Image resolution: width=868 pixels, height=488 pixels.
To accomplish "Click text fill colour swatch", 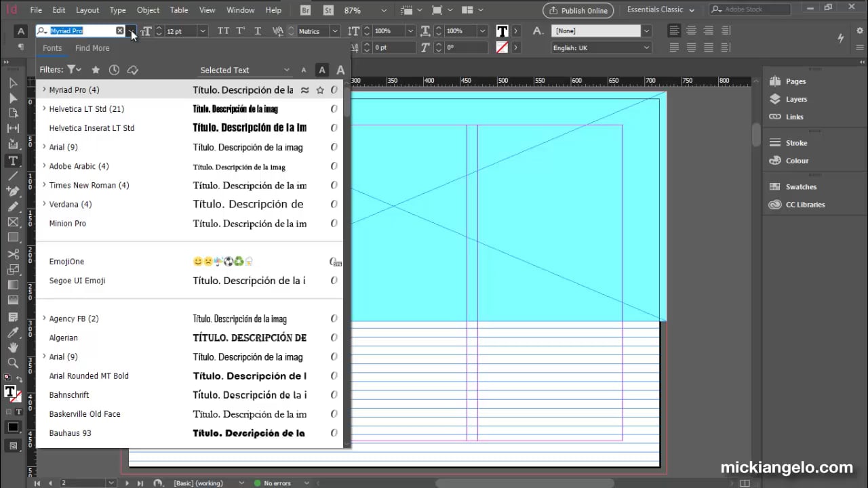I will pos(502,31).
